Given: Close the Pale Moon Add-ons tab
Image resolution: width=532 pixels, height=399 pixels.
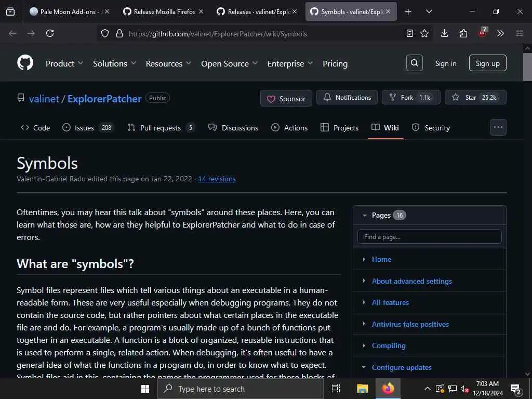Looking at the screenshot, I should coord(107,11).
